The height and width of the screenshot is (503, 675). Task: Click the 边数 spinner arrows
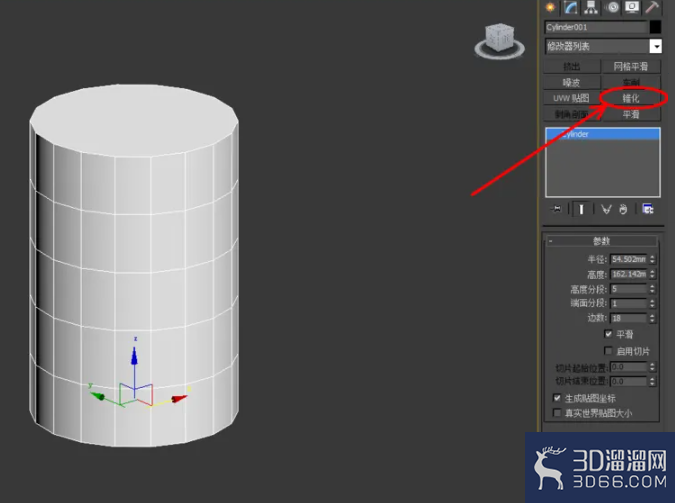[x=652, y=318]
